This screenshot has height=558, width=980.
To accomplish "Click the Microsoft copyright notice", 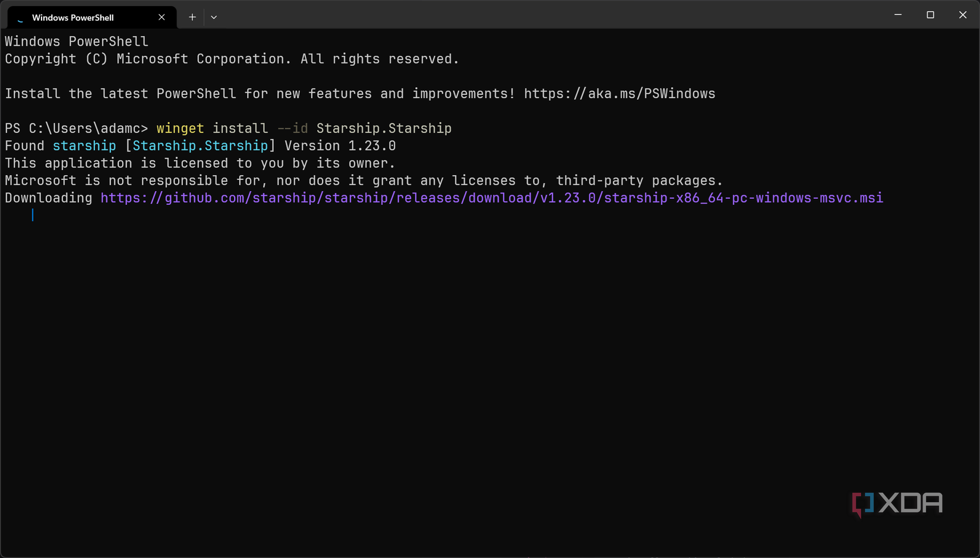I will [231, 59].
